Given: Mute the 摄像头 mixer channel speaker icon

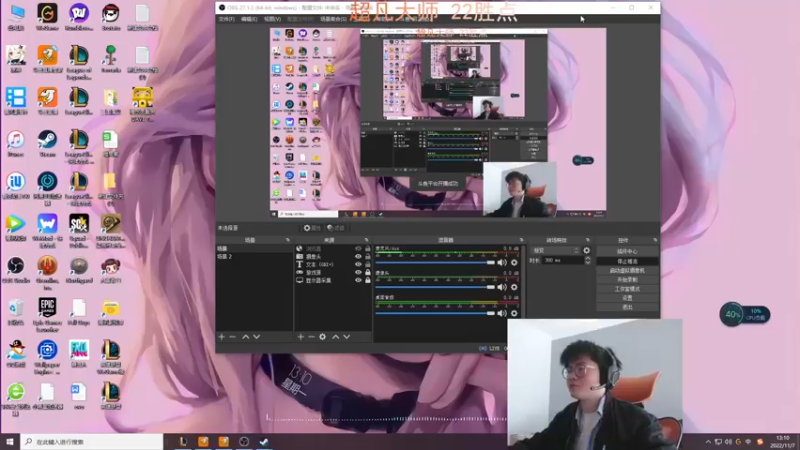Looking at the screenshot, I should click(x=502, y=287).
